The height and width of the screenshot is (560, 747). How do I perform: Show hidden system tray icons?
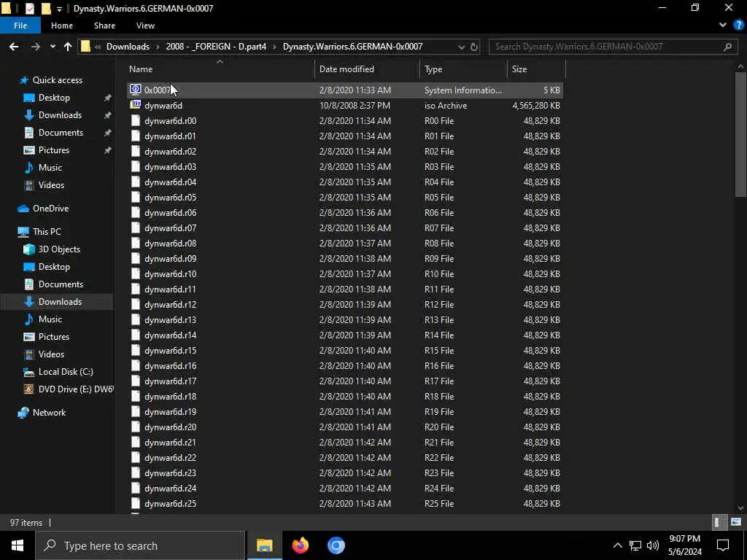tap(617, 545)
